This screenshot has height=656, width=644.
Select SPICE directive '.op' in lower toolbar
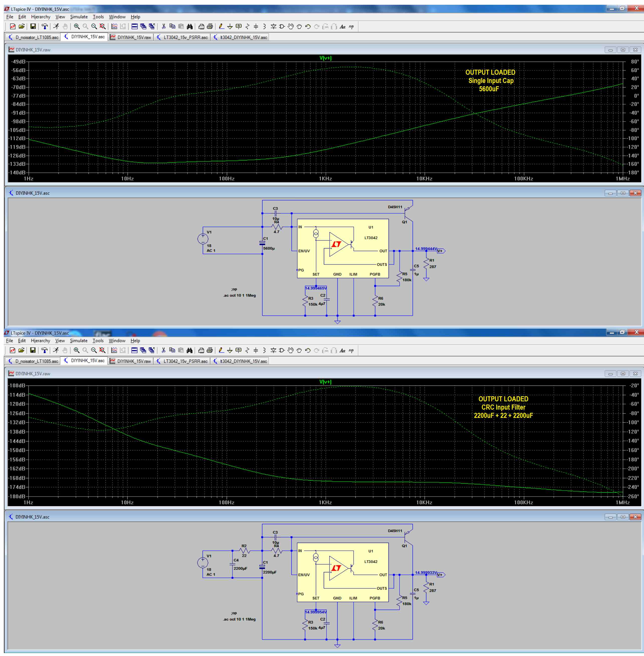click(x=351, y=350)
